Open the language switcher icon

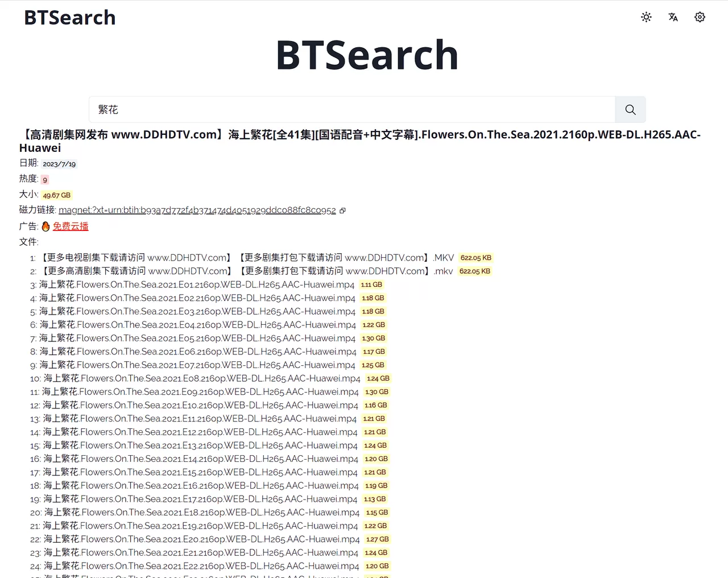[673, 18]
